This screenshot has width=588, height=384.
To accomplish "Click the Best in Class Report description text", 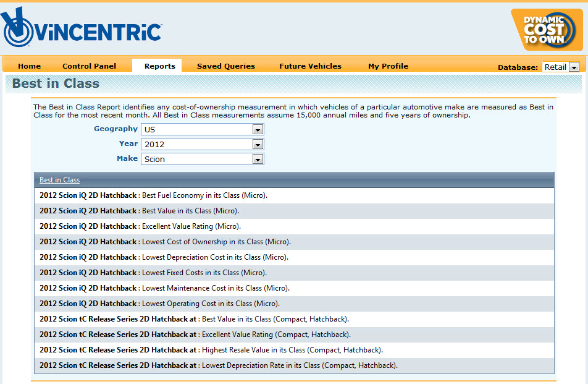I will coord(293,111).
